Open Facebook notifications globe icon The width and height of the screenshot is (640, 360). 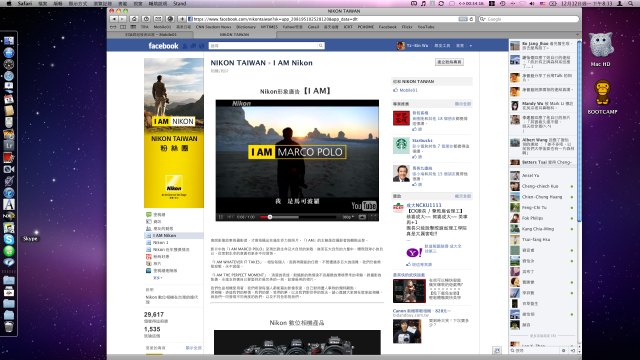[x=202, y=46]
